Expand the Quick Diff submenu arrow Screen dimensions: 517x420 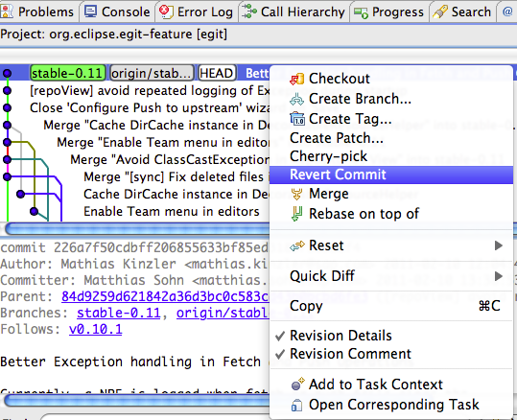(498, 276)
